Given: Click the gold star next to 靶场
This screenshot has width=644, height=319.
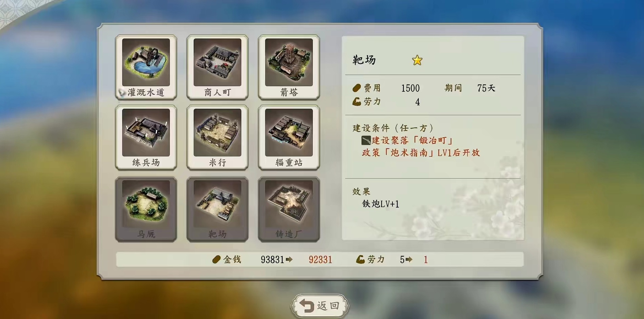Looking at the screenshot, I should click(417, 60).
